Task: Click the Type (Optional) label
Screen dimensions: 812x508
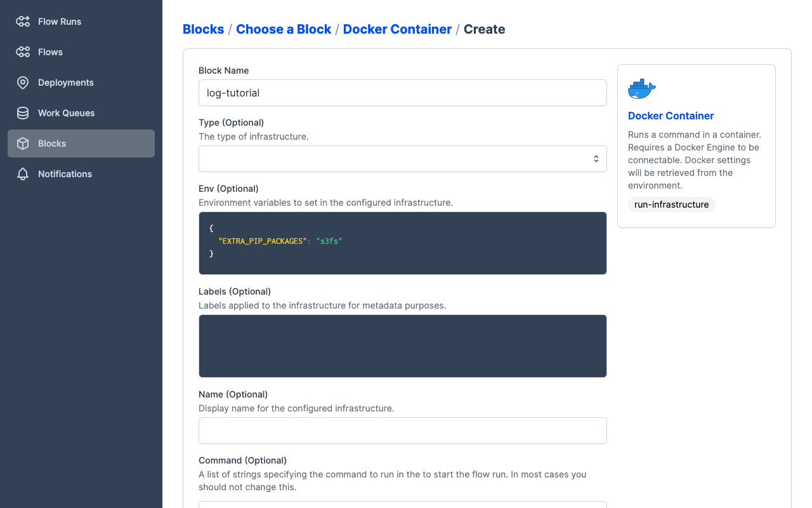Action: 231,123
